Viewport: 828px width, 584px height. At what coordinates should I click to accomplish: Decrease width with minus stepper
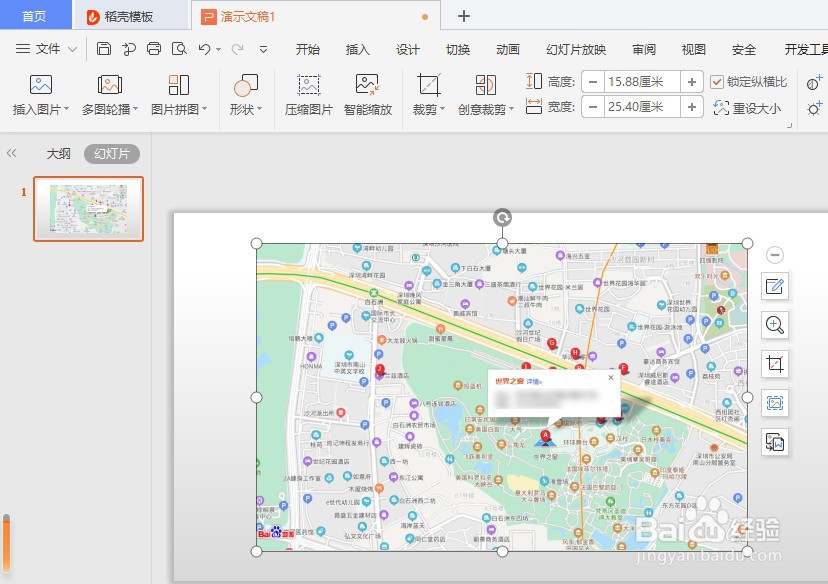[x=593, y=107]
